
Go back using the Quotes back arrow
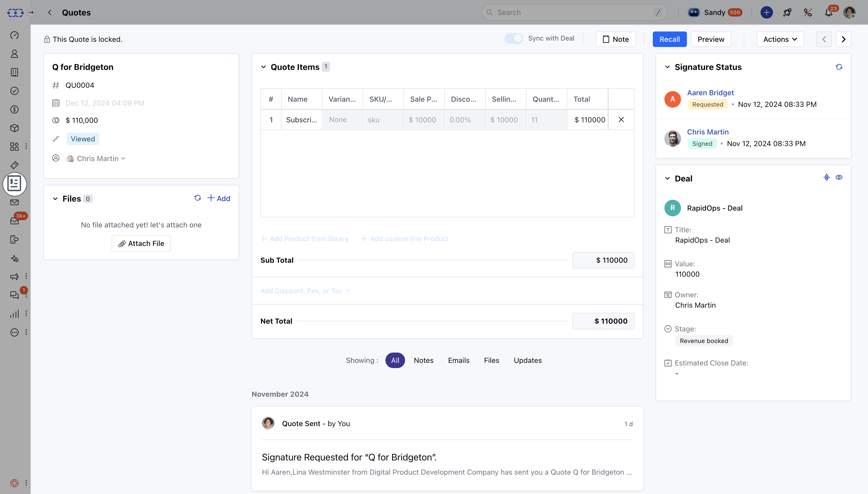tap(50, 13)
